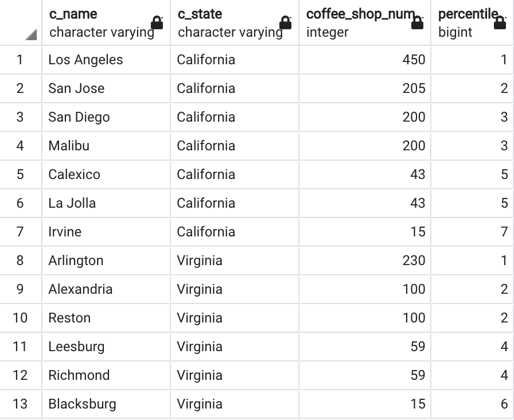Image resolution: width=514 pixels, height=420 pixels.
Task: Click the Blacksburg cell
Action: (x=106, y=404)
